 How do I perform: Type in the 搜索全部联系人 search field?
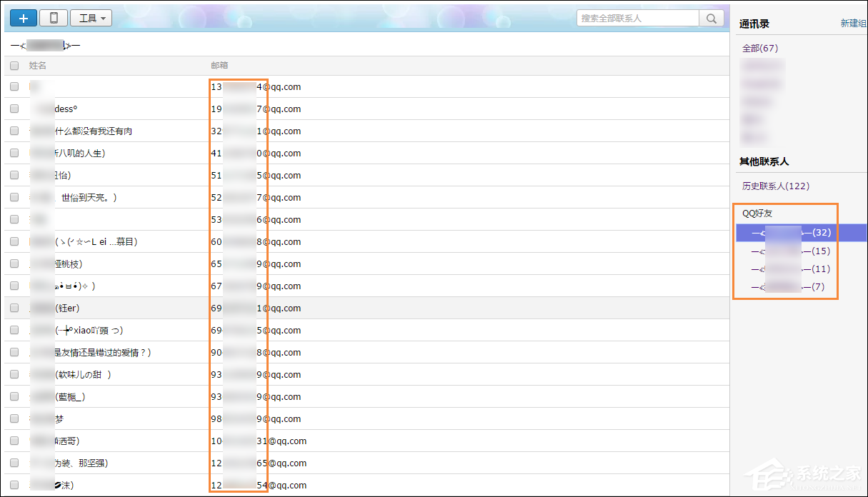click(637, 18)
